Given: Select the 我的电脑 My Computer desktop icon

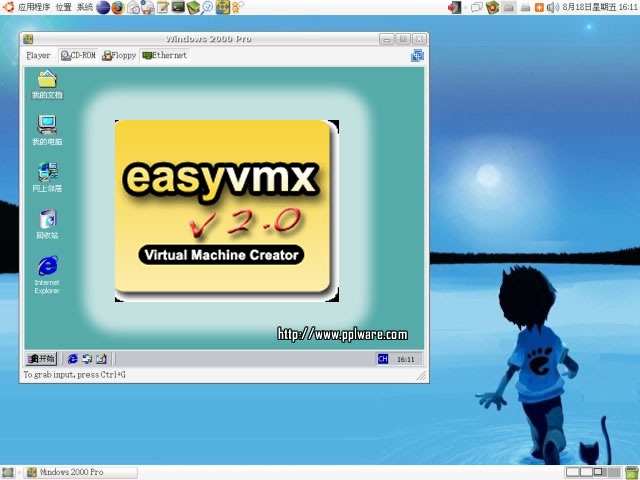Looking at the screenshot, I should (47, 131).
